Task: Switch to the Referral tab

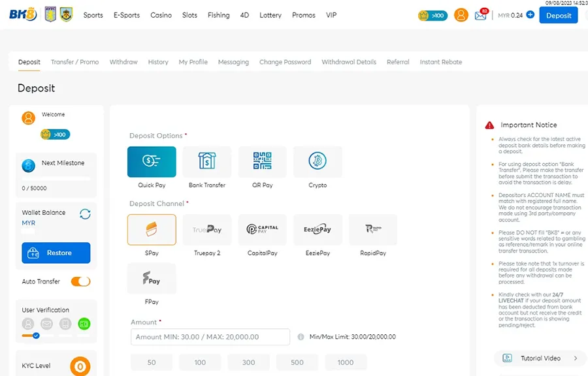Action: click(399, 62)
